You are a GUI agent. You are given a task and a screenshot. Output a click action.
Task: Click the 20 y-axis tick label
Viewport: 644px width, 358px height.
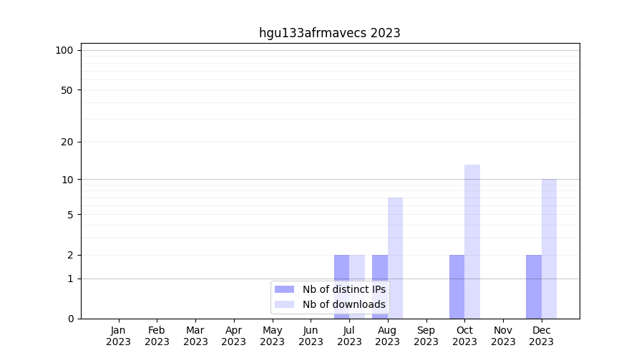click(x=67, y=142)
